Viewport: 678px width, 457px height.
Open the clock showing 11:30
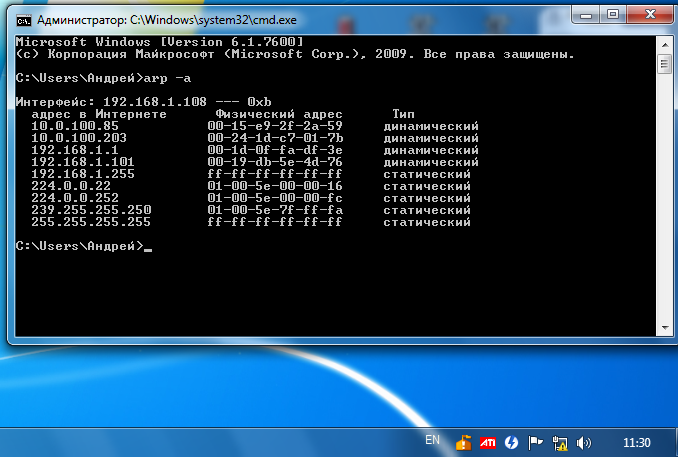coord(636,441)
